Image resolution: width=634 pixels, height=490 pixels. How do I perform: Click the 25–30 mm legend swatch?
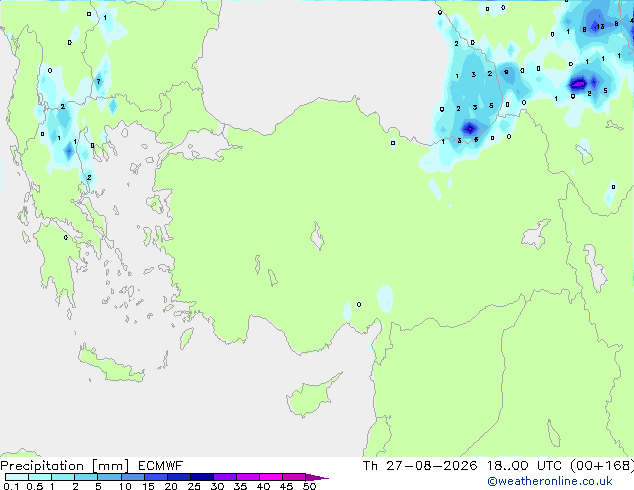(201, 477)
